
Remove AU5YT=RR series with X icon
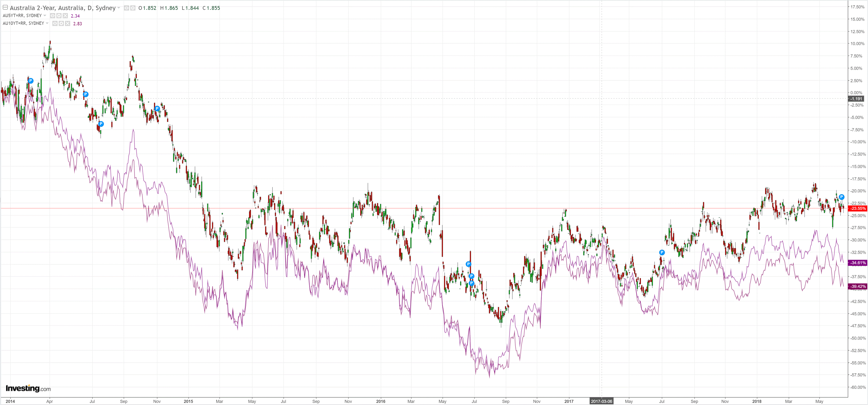tap(65, 15)
